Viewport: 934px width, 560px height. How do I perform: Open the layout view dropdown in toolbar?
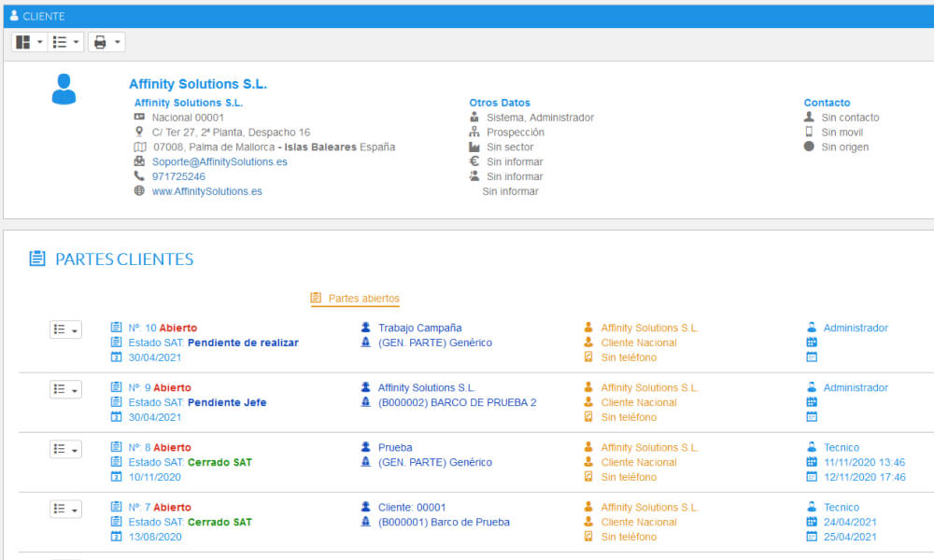point(29,42)
